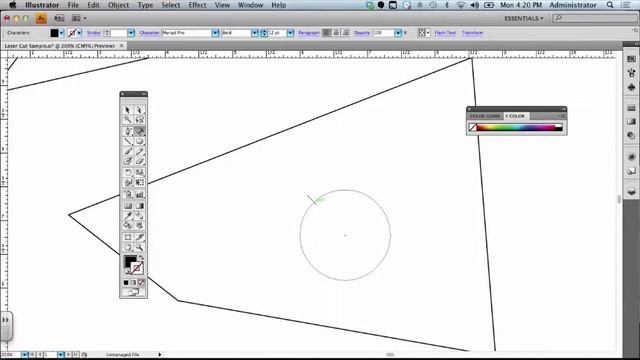Swap fill and stroke colors
Viewport: 640px width, 360px height.
(141, 258)
